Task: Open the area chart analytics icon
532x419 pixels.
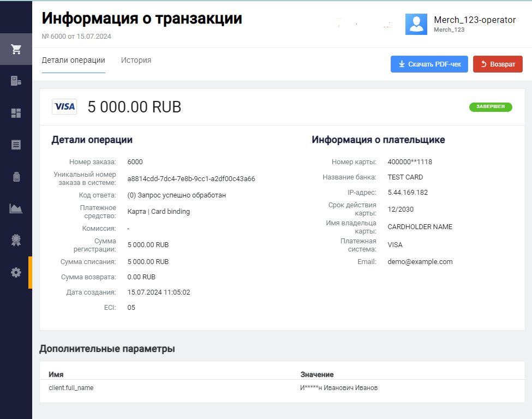Action: click(16, 208)
